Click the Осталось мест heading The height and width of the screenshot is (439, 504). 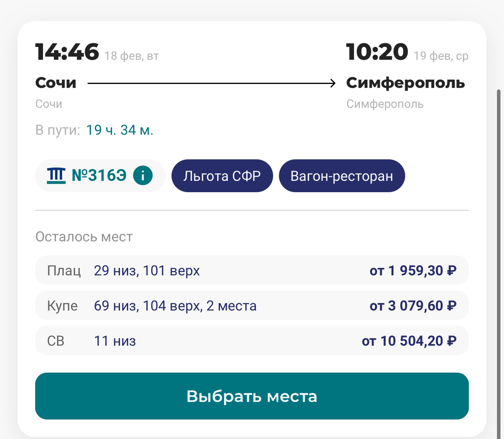84,237
